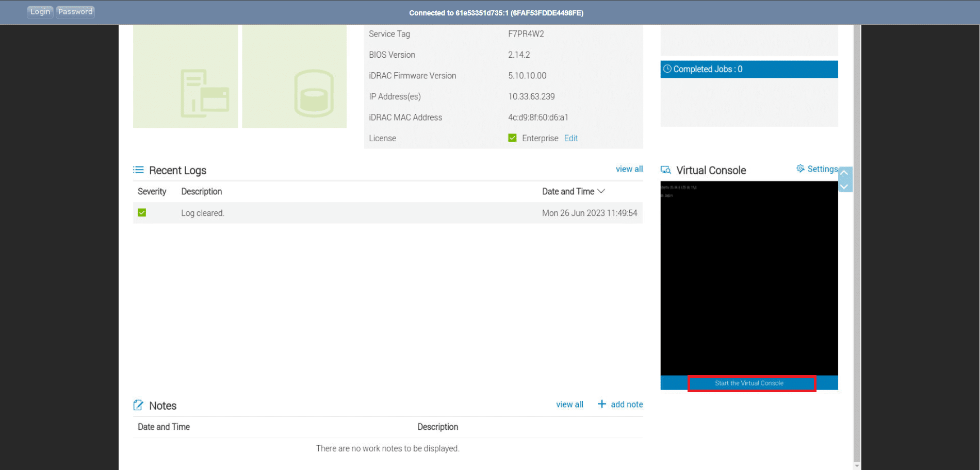Click the Recent Logs list icon

tap(138, 170)
